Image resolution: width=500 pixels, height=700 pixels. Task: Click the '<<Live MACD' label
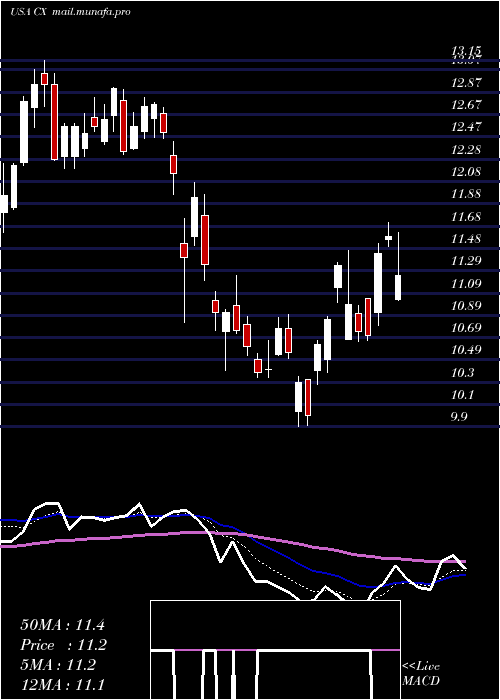tap(421, 673)
